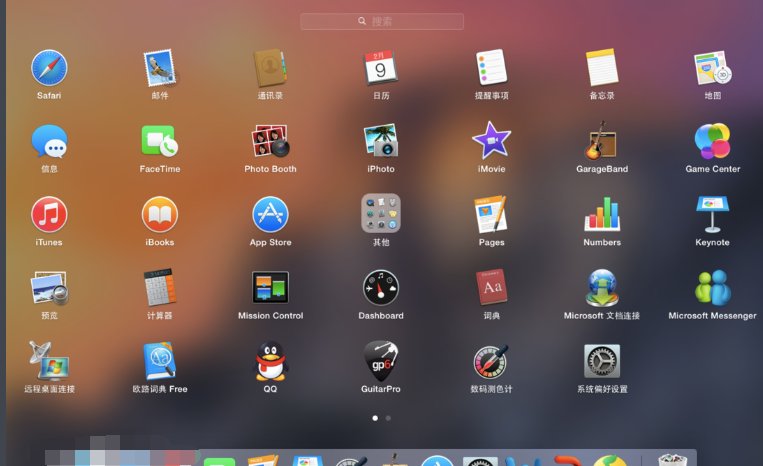Launch the iTunes app
763x466 pixels.
click(49, 214)
